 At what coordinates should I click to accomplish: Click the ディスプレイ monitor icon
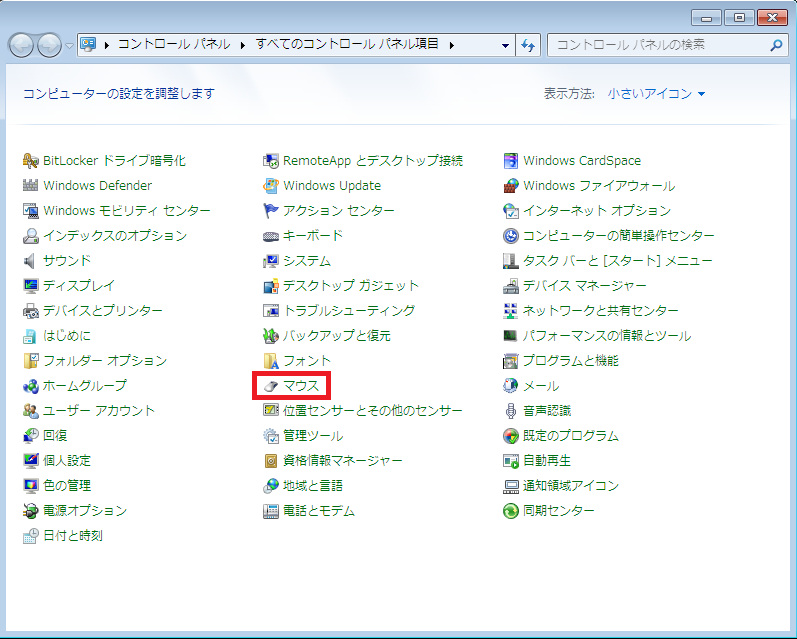(x=30, y=286)
